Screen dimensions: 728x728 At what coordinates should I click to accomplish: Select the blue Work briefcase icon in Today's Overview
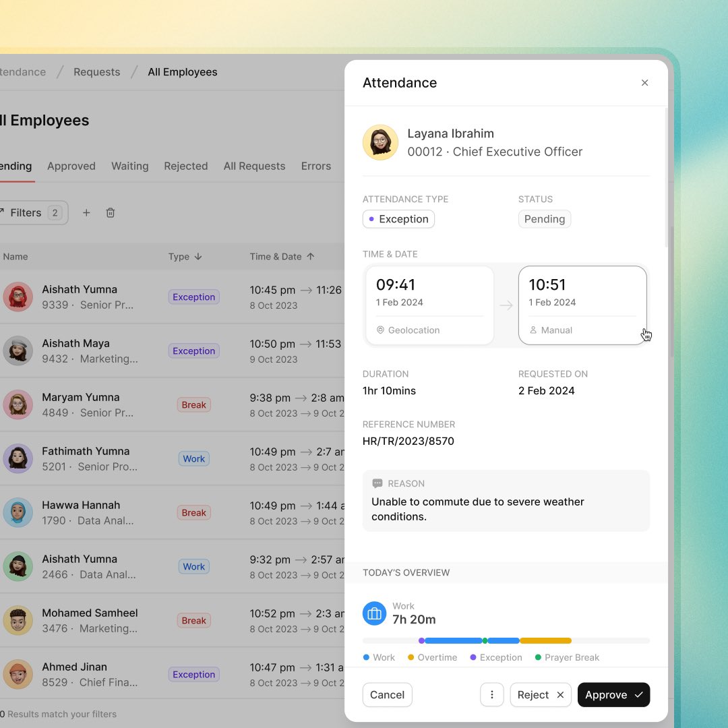coord(375,613)
